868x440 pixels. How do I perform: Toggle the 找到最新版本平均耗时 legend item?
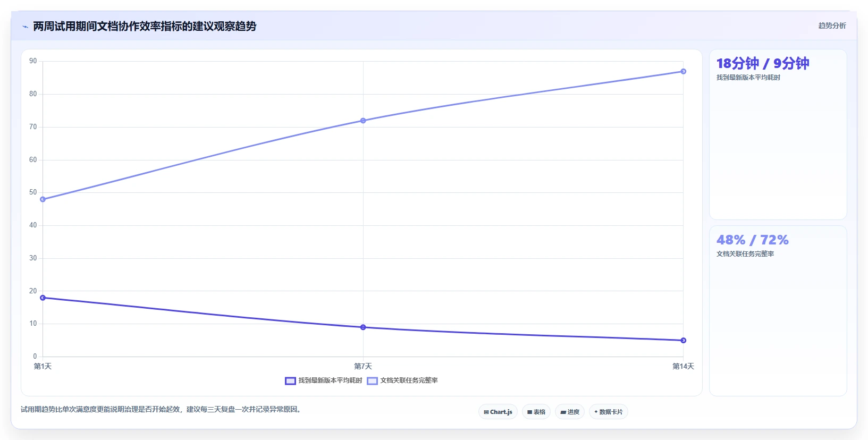[x=324, y=380]
